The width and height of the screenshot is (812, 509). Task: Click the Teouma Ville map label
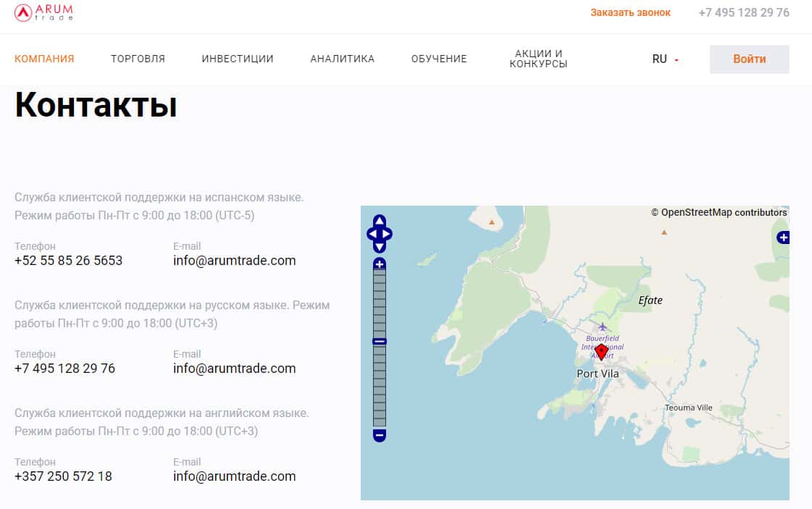click(689, 408)
